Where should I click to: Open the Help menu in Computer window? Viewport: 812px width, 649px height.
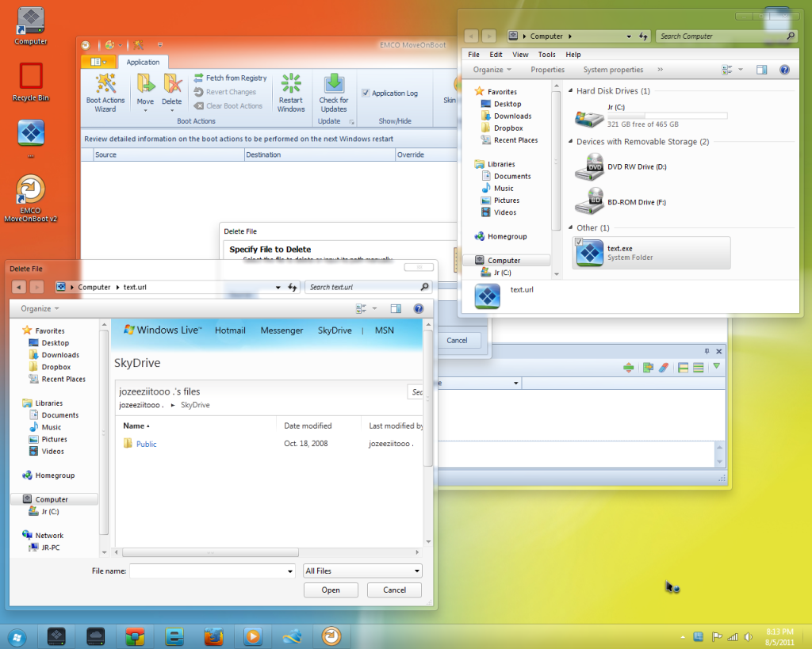pos(573,55)
